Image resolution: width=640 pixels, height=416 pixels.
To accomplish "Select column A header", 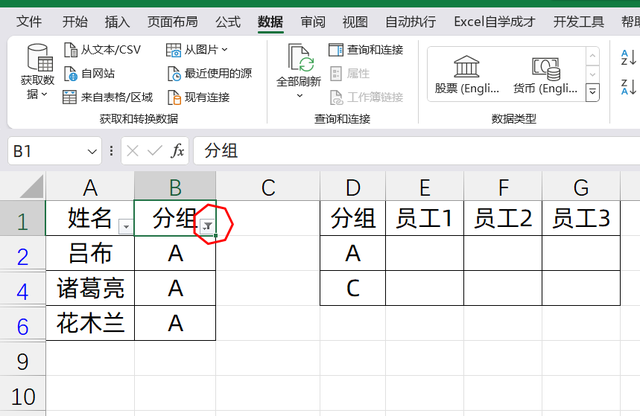I will (90, 187).
